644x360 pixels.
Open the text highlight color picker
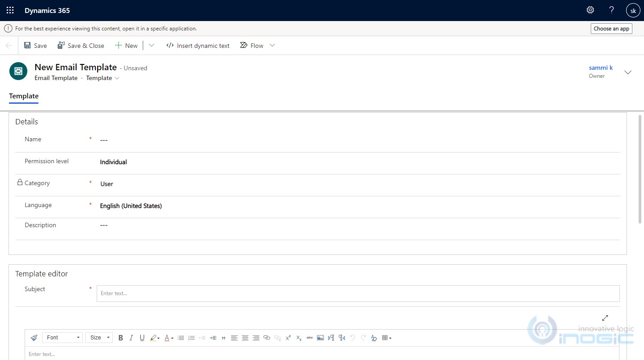[155, 338]
